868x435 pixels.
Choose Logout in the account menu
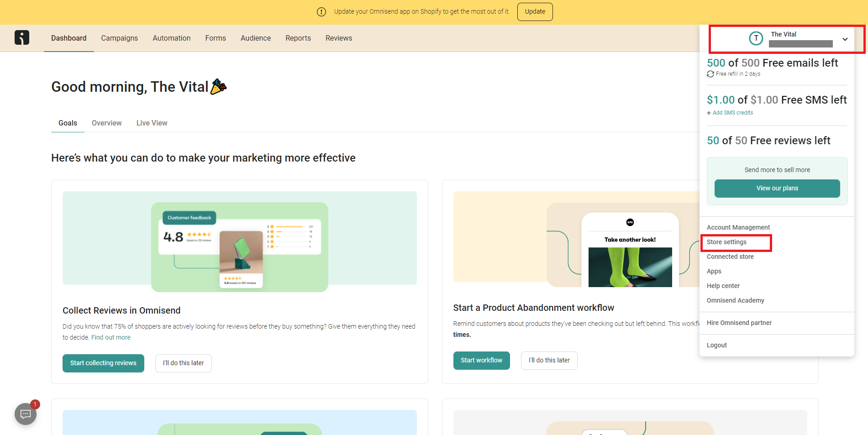coord(716,346)
